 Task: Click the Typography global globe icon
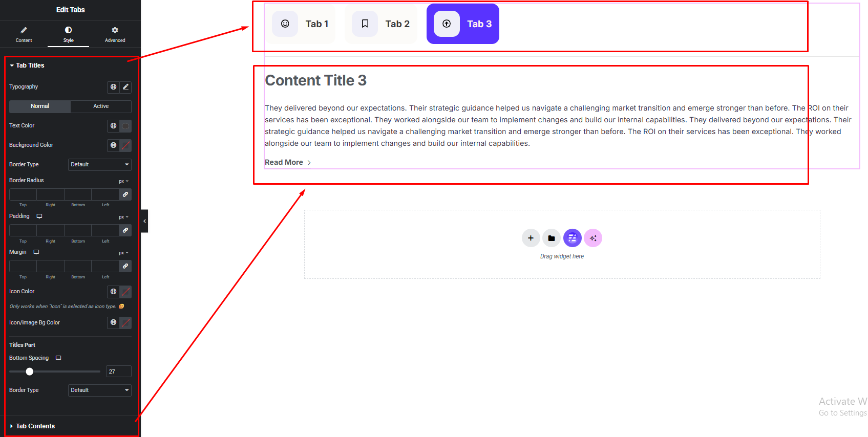pyautogui.click(x=114, y=87)
